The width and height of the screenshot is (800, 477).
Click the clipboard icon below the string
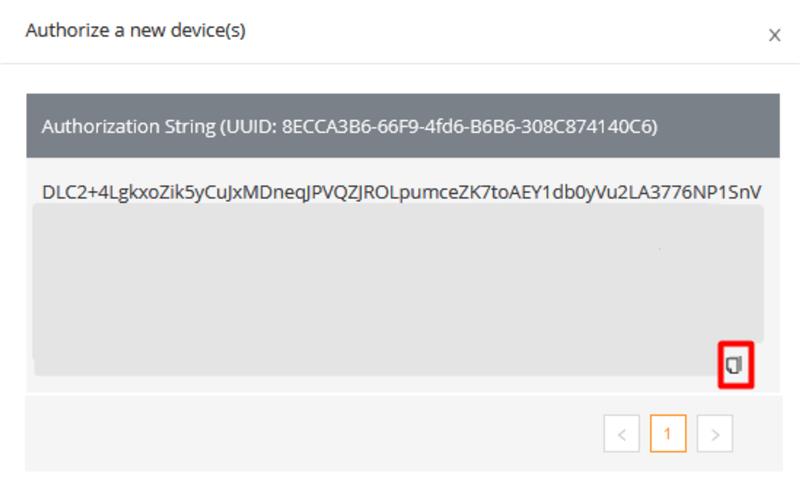[735, 365]
